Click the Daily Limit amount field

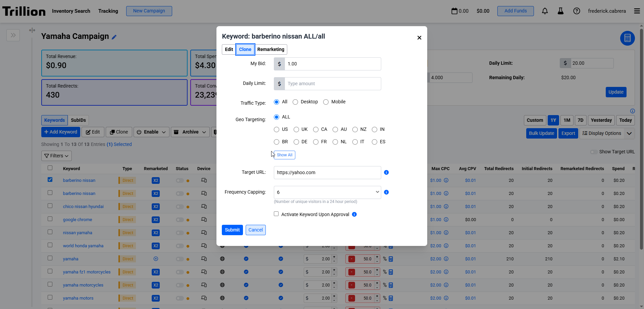[x=332, y=84]
